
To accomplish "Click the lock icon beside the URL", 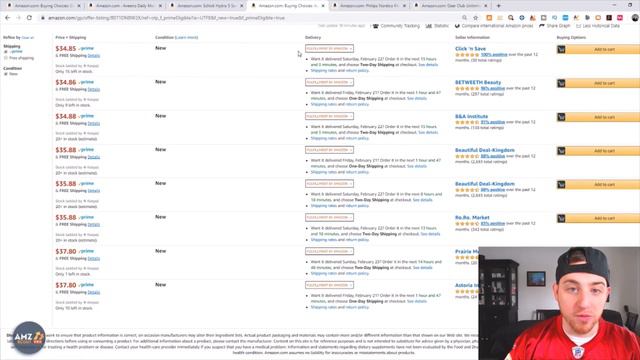I will pos(43,18).
